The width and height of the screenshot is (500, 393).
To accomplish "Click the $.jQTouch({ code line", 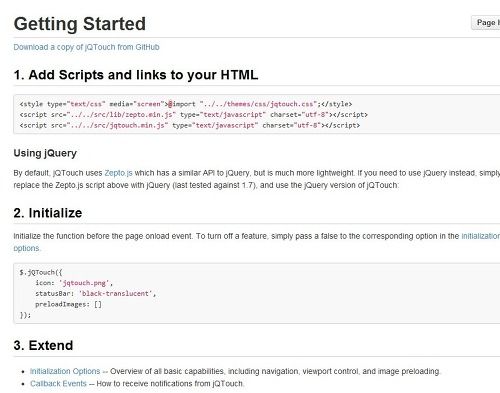I will tap(41, 272).
